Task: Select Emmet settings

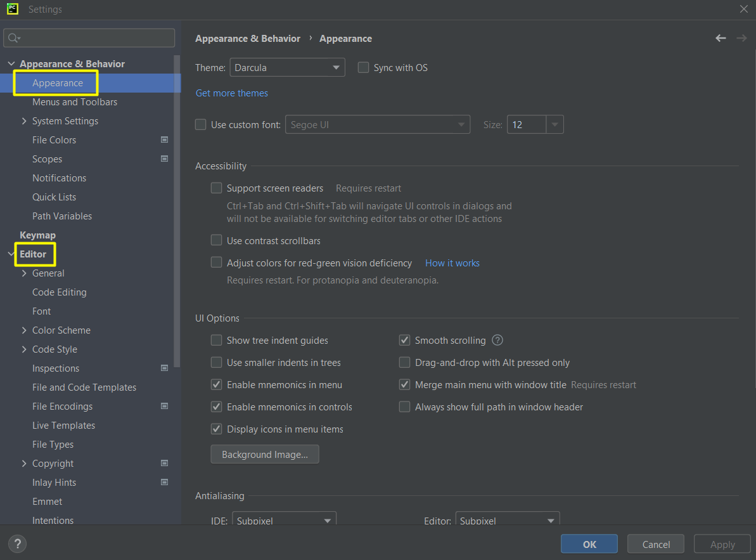Action: click(48, 502)
